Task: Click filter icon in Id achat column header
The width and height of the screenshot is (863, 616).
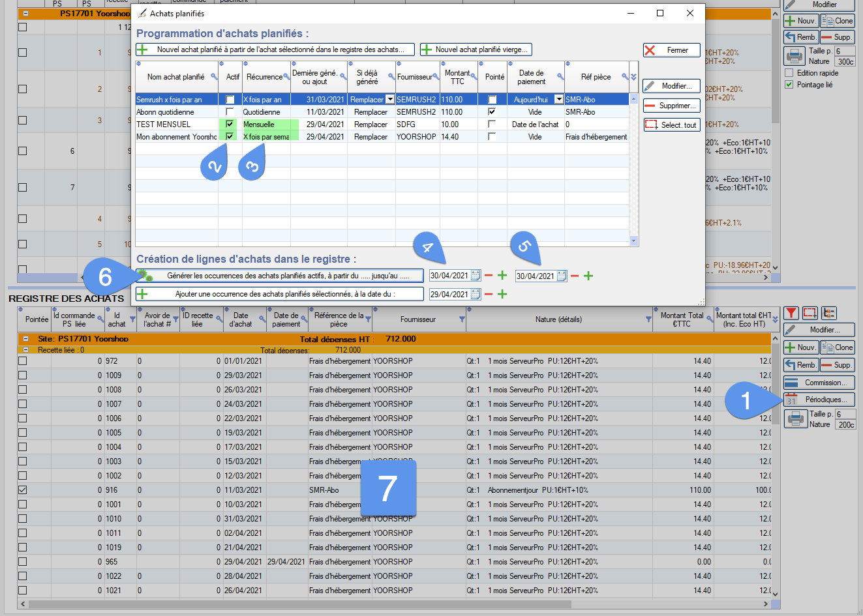Action: [x=132, y=319]
